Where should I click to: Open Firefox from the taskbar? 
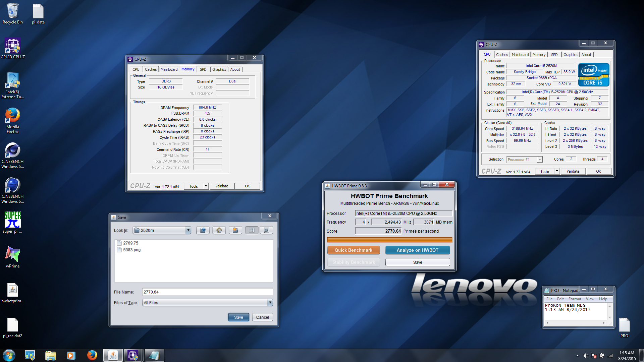92,355
